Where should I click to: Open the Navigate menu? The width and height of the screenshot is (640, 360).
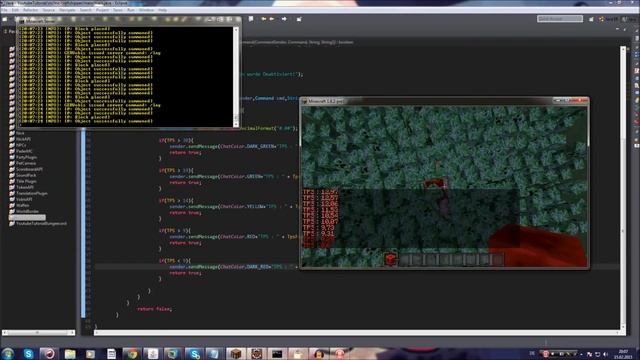click(67, 10)
